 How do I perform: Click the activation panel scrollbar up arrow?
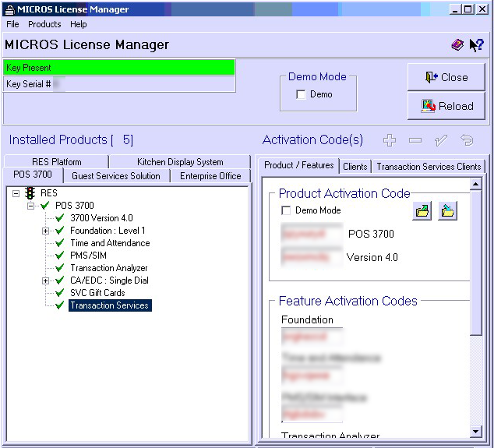[475, 184]
